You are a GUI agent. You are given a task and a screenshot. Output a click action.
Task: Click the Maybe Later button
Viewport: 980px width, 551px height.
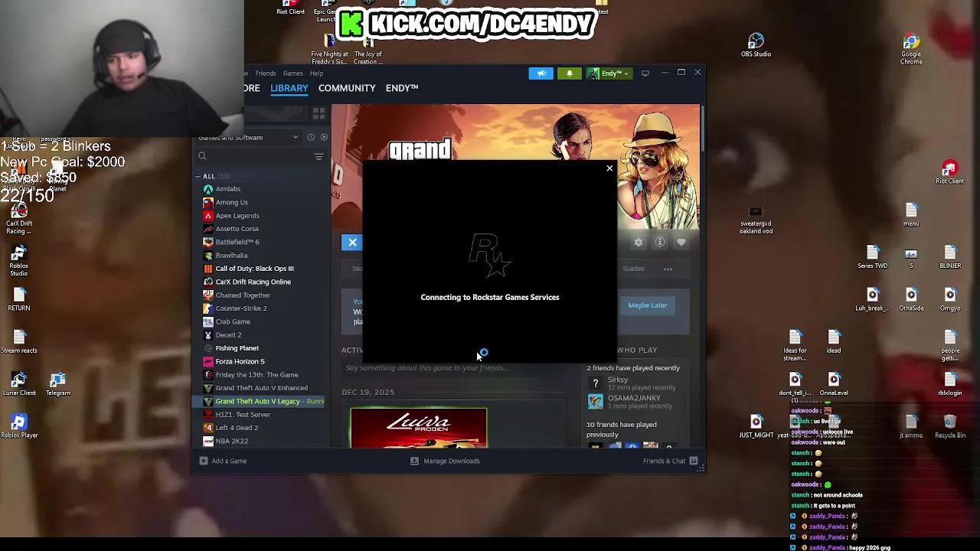coord(648,305)
